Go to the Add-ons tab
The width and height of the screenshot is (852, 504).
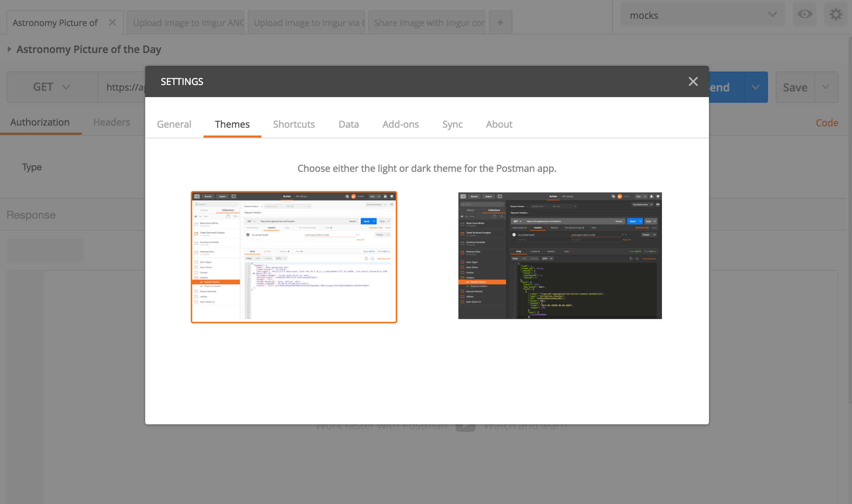coord(400,124)
